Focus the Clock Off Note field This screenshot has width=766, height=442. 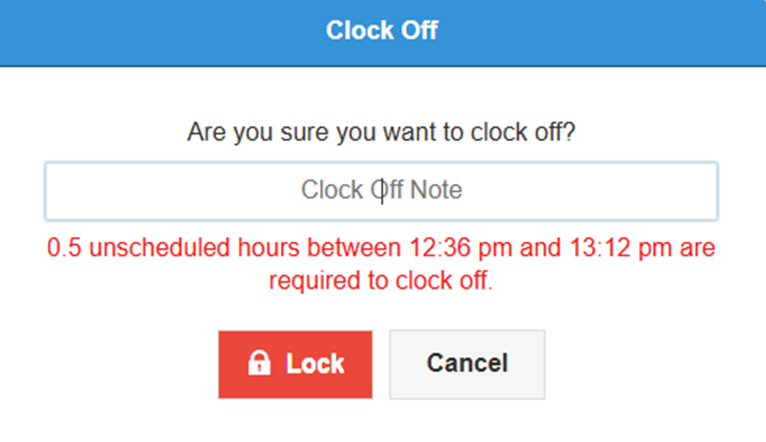click(x=381, y=191)
